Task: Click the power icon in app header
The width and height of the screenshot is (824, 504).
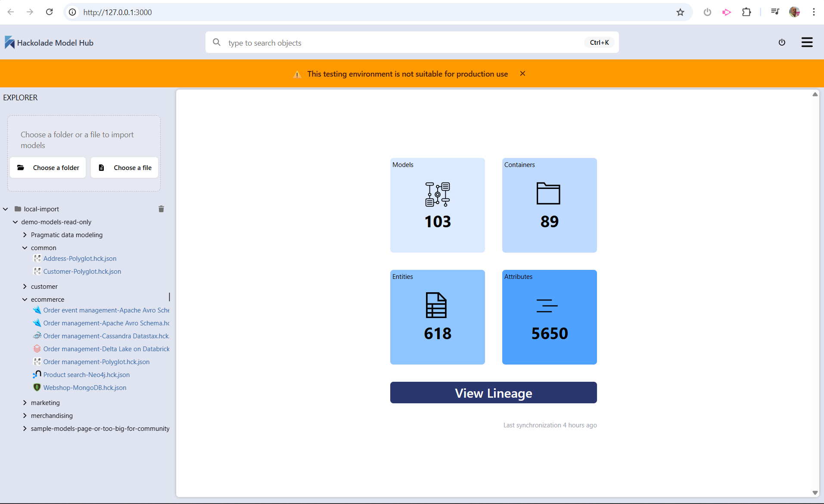Action: [782, 42]
